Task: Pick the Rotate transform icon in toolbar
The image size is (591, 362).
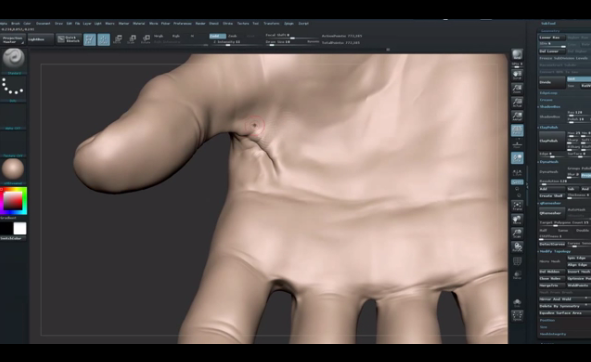Action: (x=146, y=39)
